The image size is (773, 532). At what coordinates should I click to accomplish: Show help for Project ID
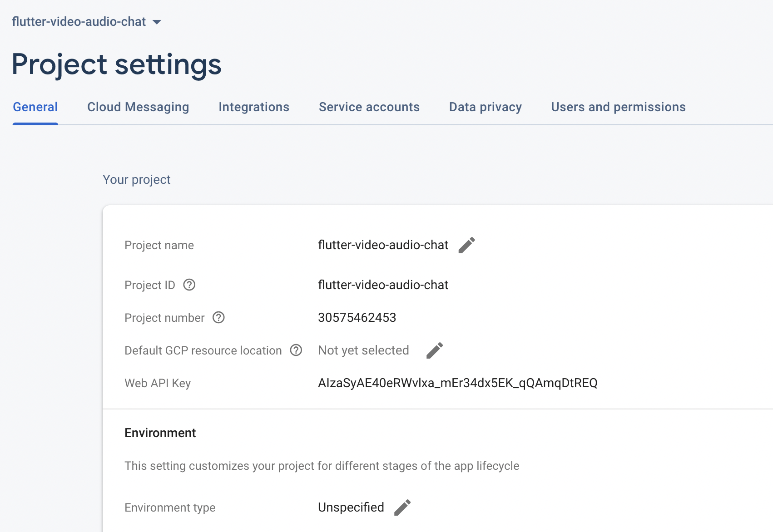tap(189, 285)
